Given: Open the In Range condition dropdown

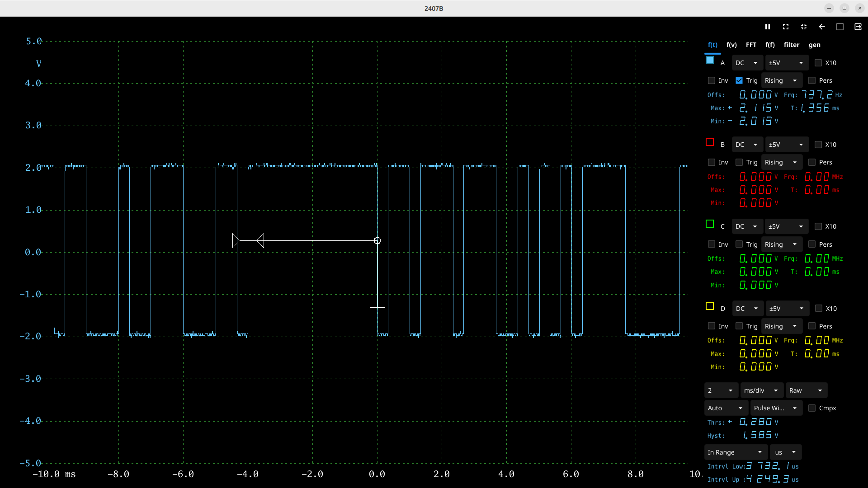Looking at the screenshot, I should click(736, 452).
